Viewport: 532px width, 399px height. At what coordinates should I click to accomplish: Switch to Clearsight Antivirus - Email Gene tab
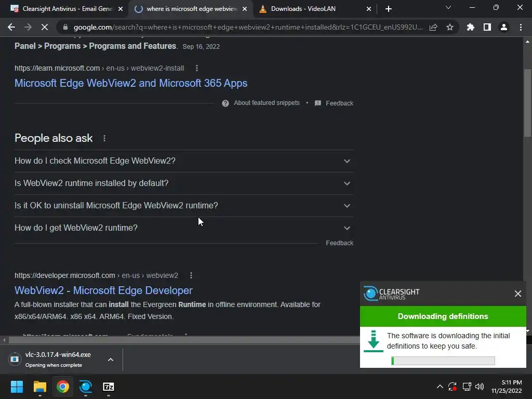pyautogui.click(x=67, y=9)
